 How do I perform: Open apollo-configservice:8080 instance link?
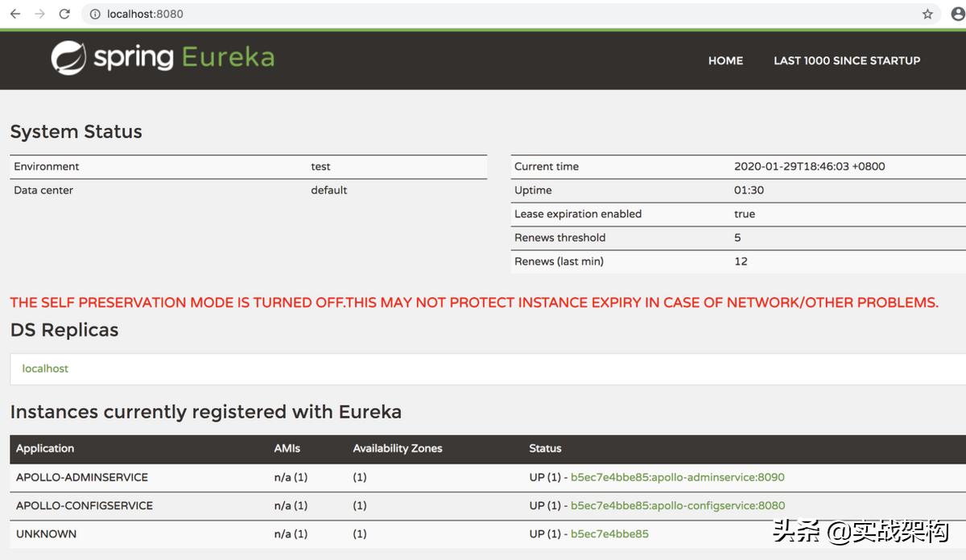pyautogui.click(x=678, y=505)
